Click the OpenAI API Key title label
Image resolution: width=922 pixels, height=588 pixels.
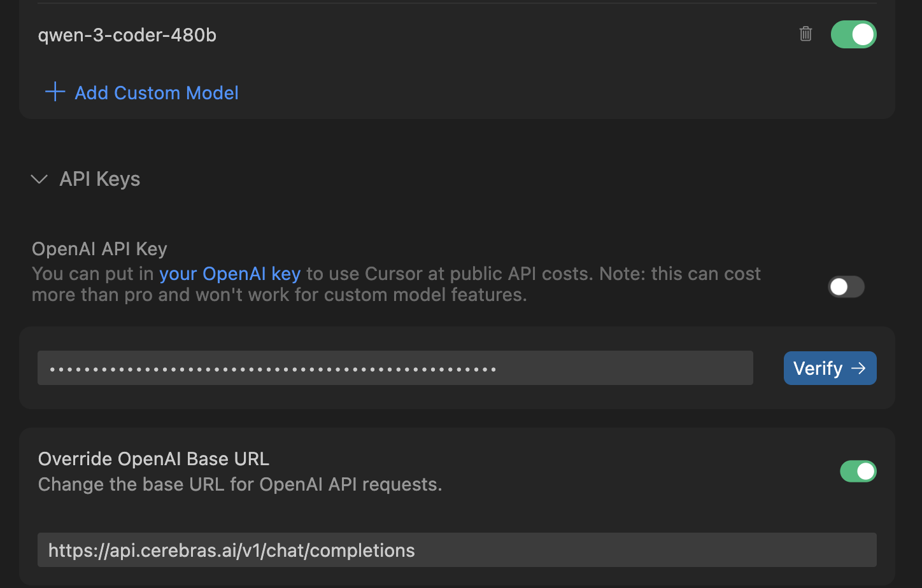tap(99, 249)
